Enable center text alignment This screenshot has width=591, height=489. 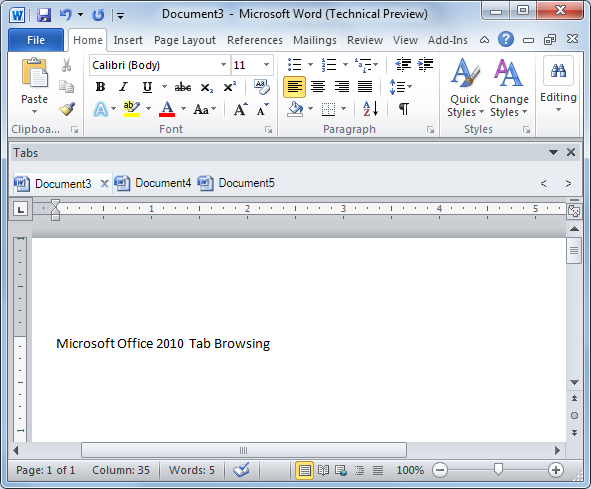tap(318, 87)
